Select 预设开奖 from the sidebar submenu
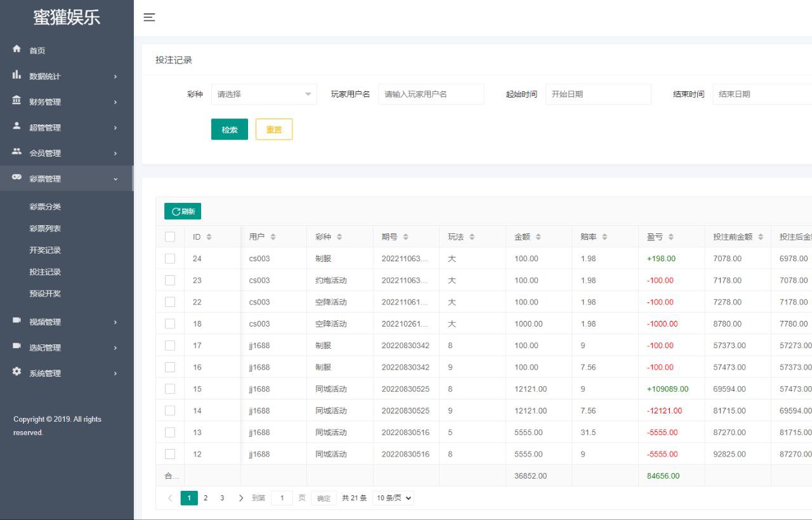812x520 pixels. (x=45, y=294)
